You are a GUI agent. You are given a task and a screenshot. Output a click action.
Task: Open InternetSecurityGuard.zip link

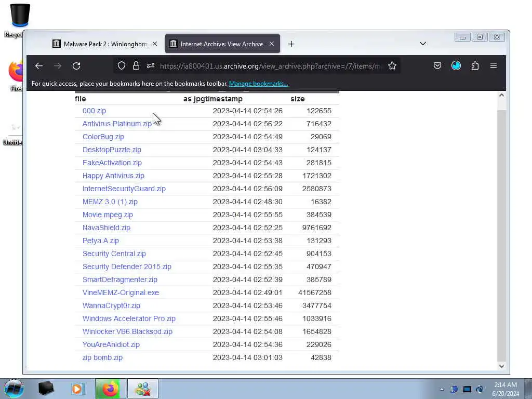pyautogui.click(x=124, y=189)
